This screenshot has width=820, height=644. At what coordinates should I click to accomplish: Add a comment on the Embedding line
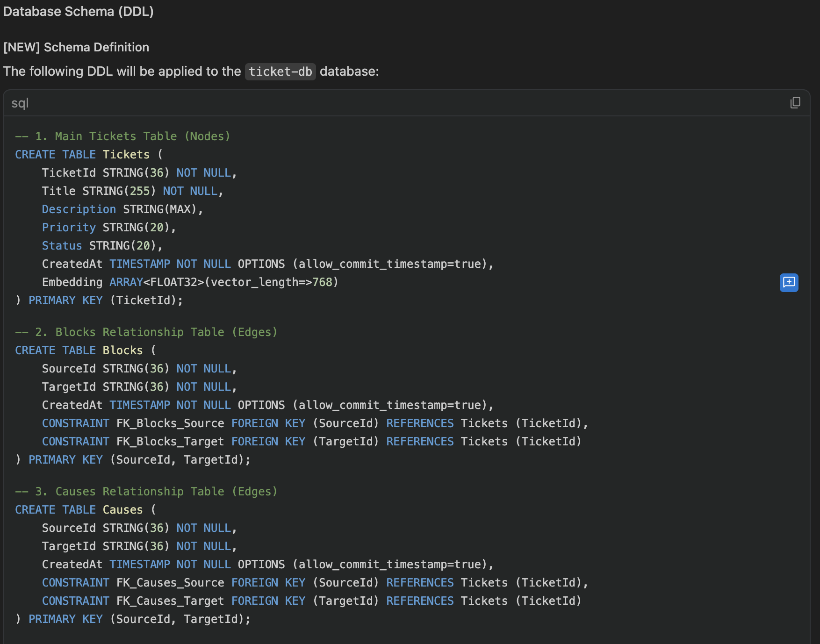[x=789, y=282]
